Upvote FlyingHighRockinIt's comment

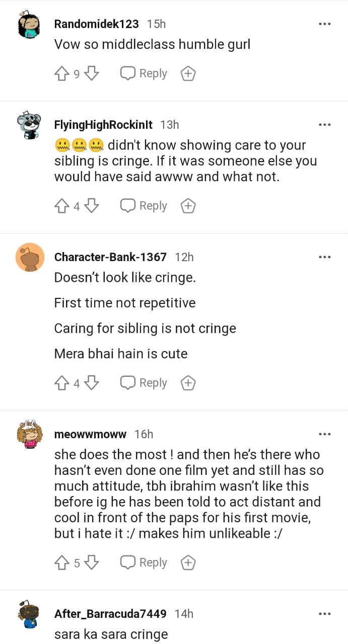point(61,206)
